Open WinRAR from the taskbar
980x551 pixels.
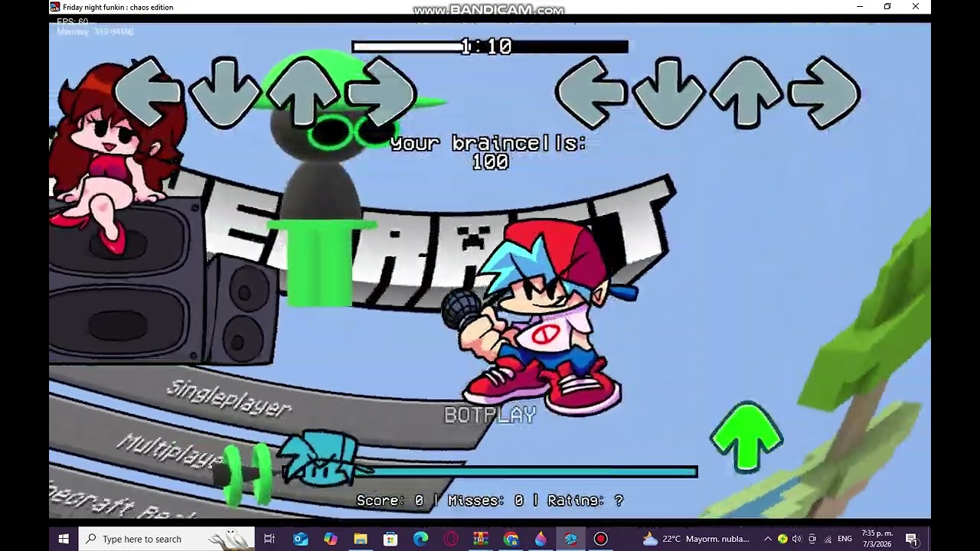click(x=480, y=539)
